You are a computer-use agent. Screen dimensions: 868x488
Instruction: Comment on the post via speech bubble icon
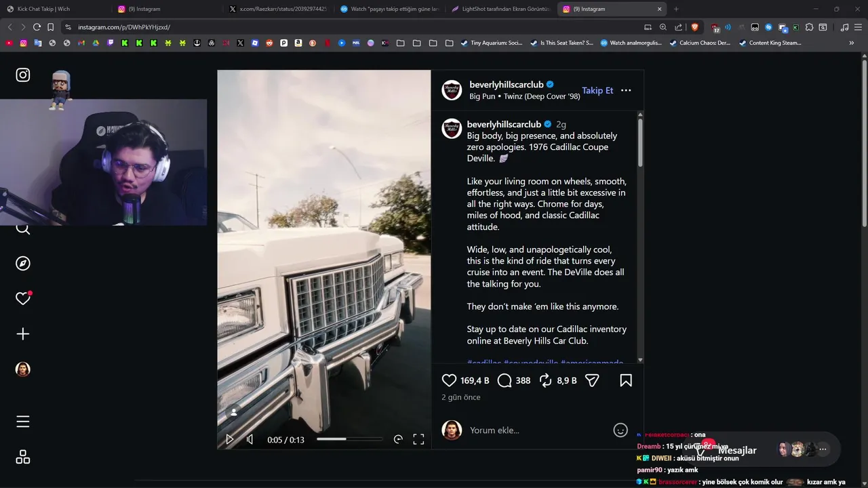coord(504,381)
